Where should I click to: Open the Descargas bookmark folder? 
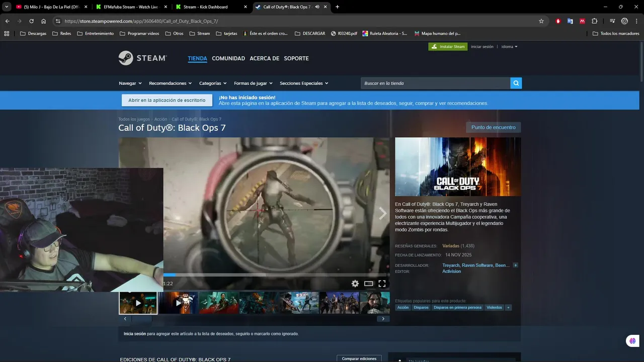(x=33, y=34)
